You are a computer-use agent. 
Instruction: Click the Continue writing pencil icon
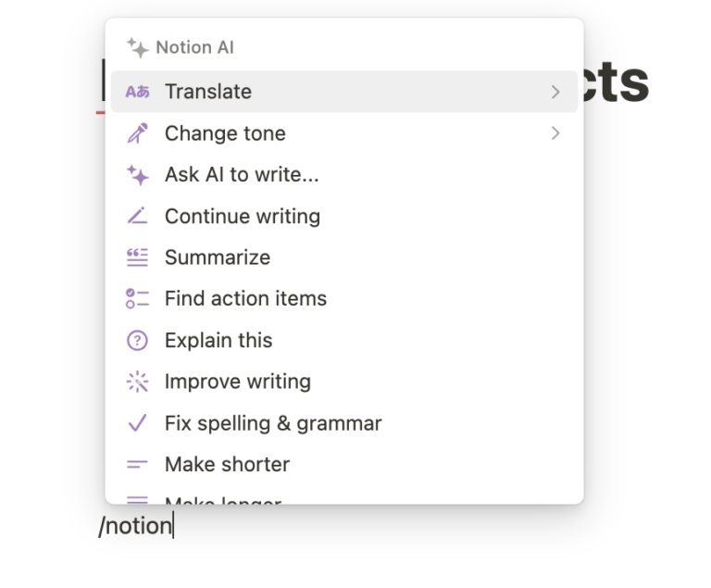pyautogui.click(x=137, y=216)
